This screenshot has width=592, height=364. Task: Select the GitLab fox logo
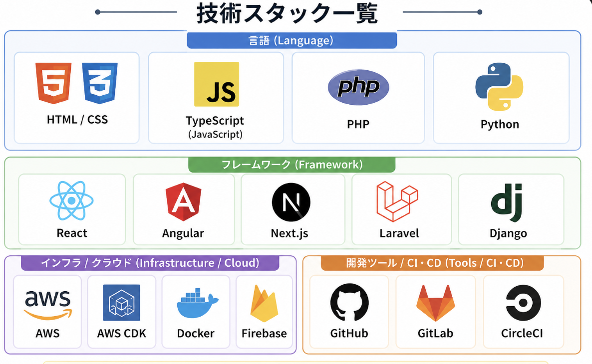point(435,303)
